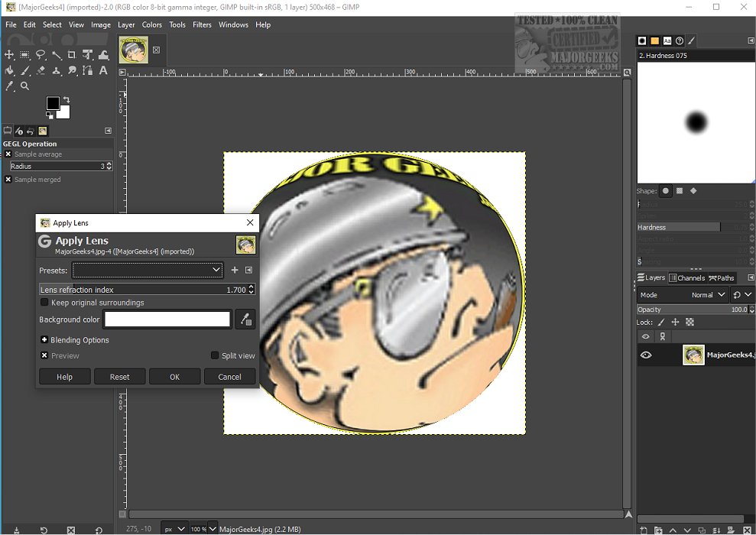The height and width of the screenshot is (535, 756).
Task: Select the Smudge tool
Action: click(x=72, y=71)
